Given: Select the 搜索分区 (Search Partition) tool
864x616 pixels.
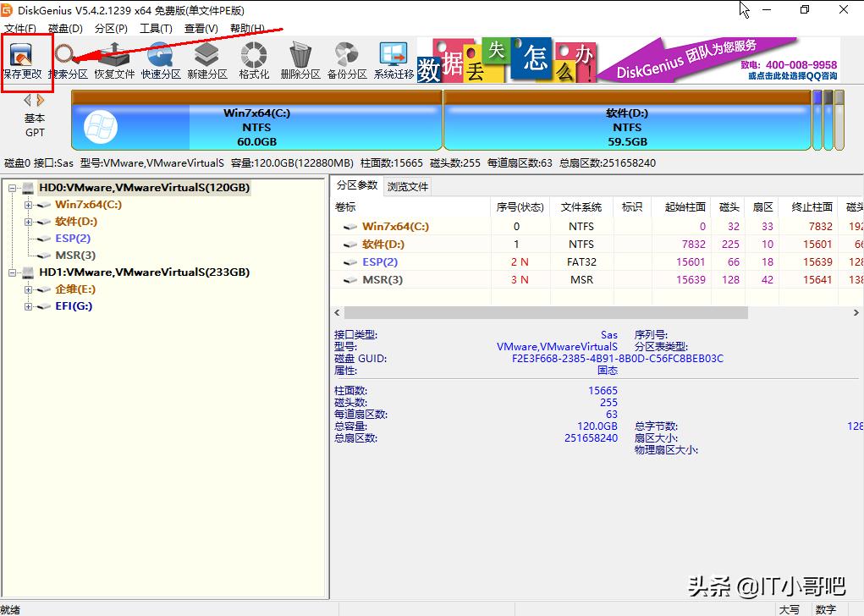Looking at the screenshot, I should coord(69,60).
